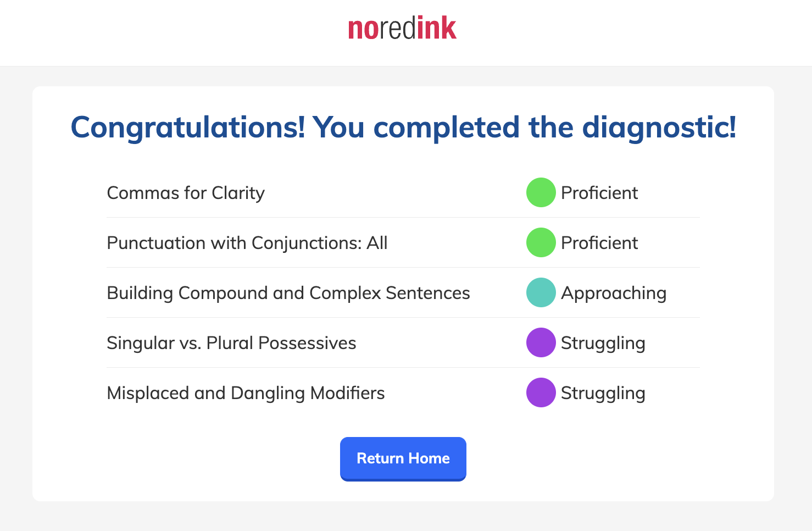Click the results card containing the skill list
Image resolution: width=812 pixels, height=531 pixels.
pos(403,291)
